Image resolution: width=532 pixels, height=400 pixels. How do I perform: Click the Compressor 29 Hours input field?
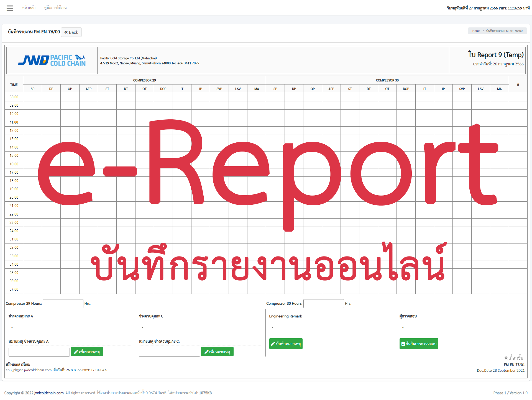click(63, 303)
